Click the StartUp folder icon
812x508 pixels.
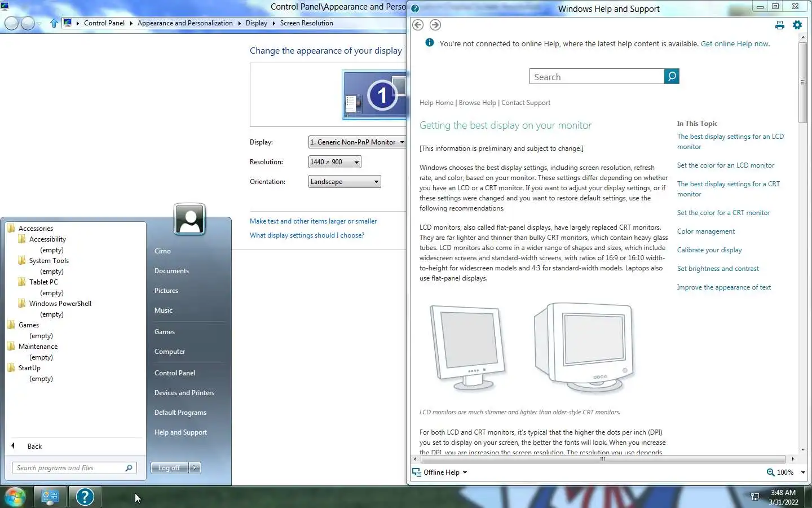tap(11, 367)
